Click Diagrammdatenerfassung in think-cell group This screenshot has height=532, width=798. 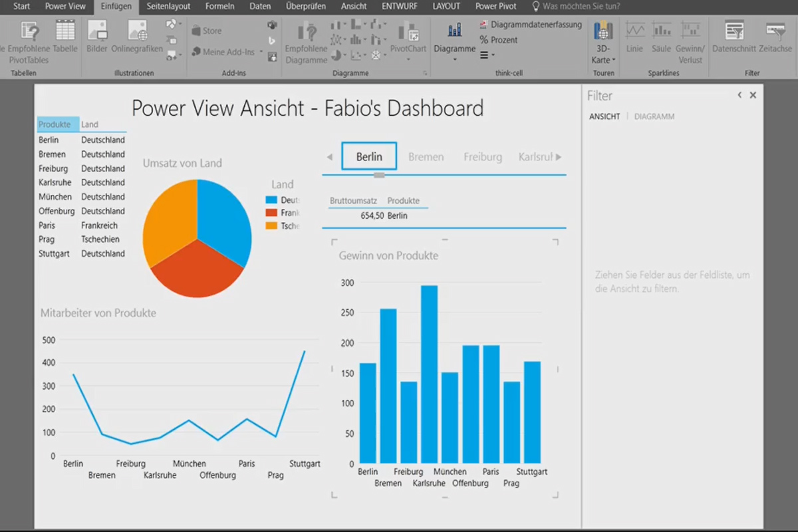tap(531, 25)
